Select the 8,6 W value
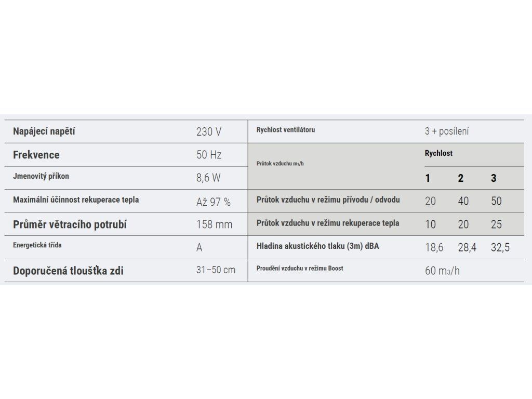Viewport: 532px width, 399px height. pyautogui.click(x=208, y=178)
